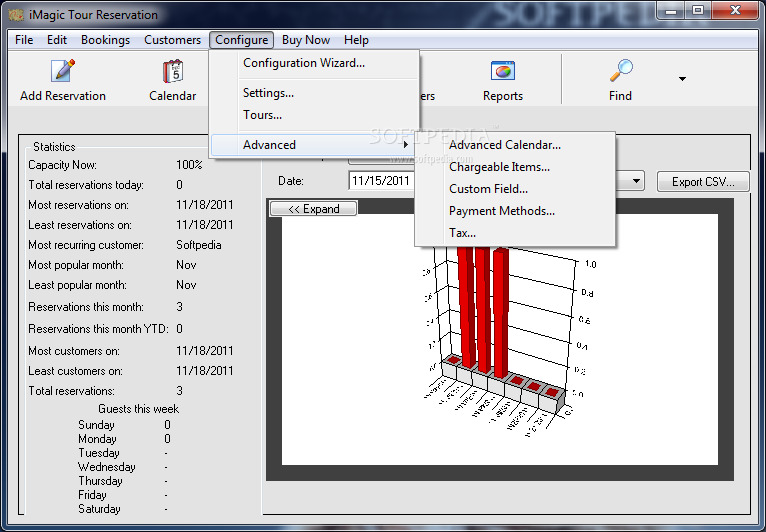766x532 pixels.
Task: Click the Find magnifying glass icon
Action: (621, 71)
